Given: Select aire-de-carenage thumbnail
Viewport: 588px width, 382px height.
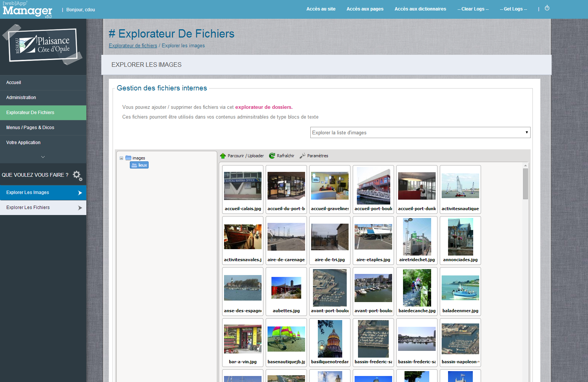Looking at the screenshot, I should (286, 241).
